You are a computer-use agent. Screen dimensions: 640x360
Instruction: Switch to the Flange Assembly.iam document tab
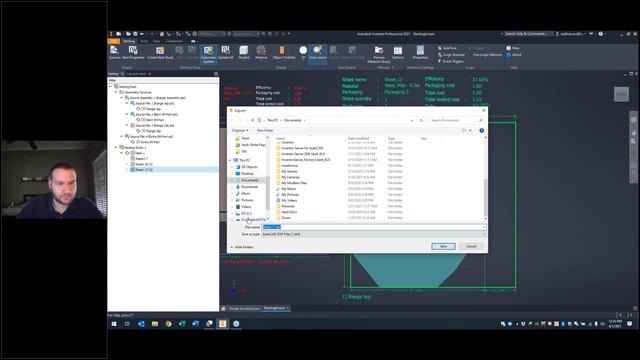244,308
